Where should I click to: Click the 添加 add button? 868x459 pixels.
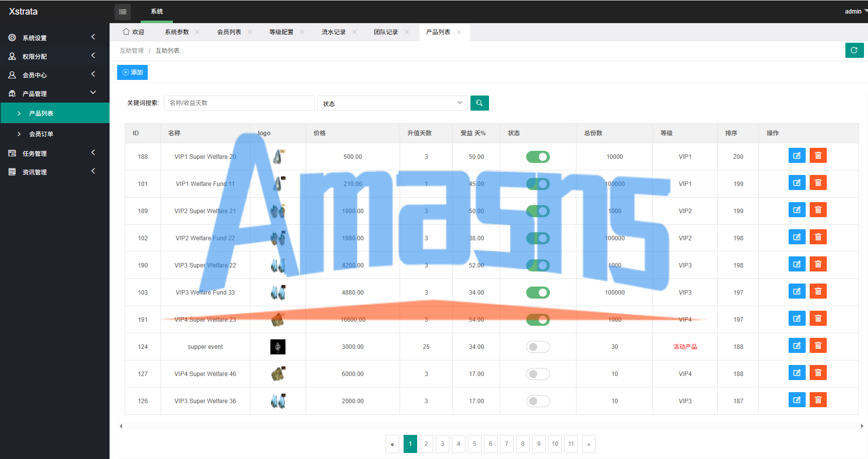click(132, 72)
